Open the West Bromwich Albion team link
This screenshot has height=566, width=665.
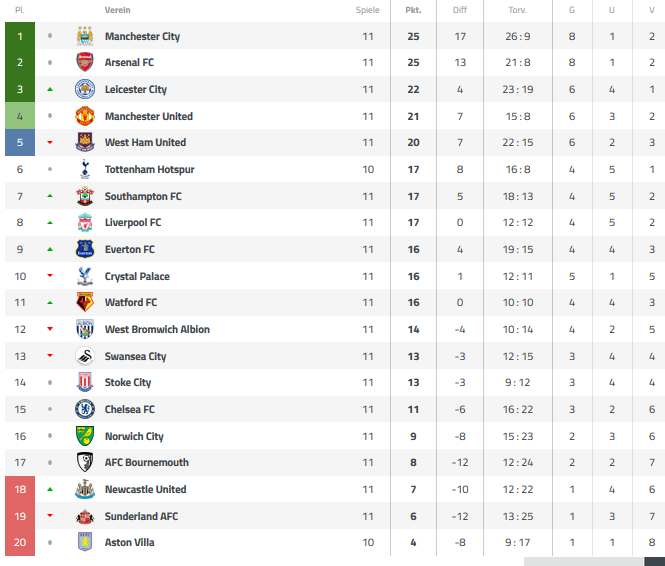(x=157, y=329)
